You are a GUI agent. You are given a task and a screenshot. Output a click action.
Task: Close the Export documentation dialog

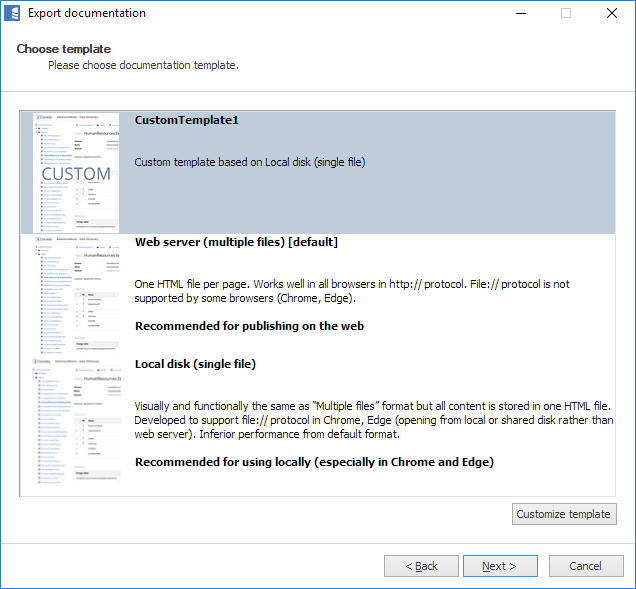pyautogui.click(x=611, y=14)
